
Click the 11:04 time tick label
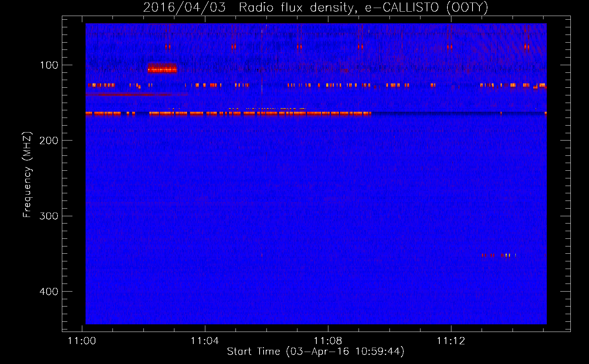tap(205, 341)
